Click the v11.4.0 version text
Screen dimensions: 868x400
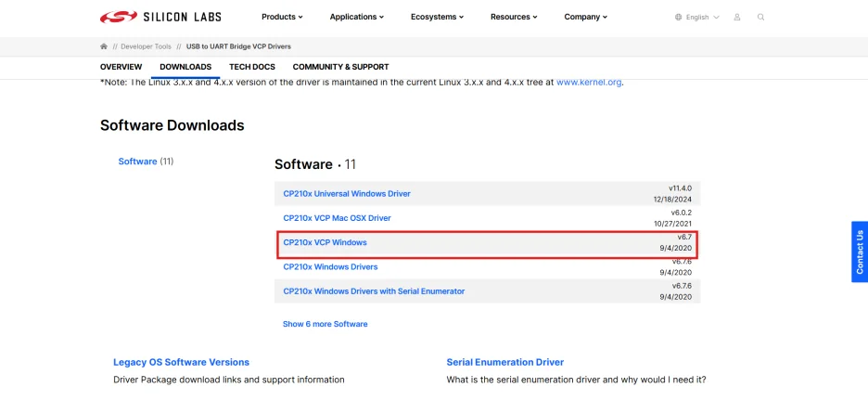pyautogui.click(x=680, y=188)
